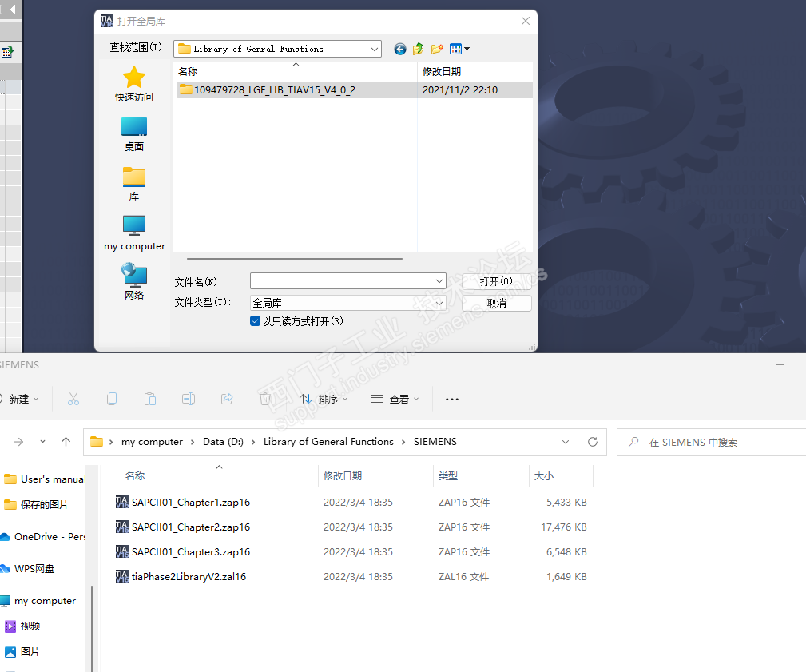This screenshot has height=672, width=806.
Task: Open User's manual folder in navigation pane
Action: [43, 479]
